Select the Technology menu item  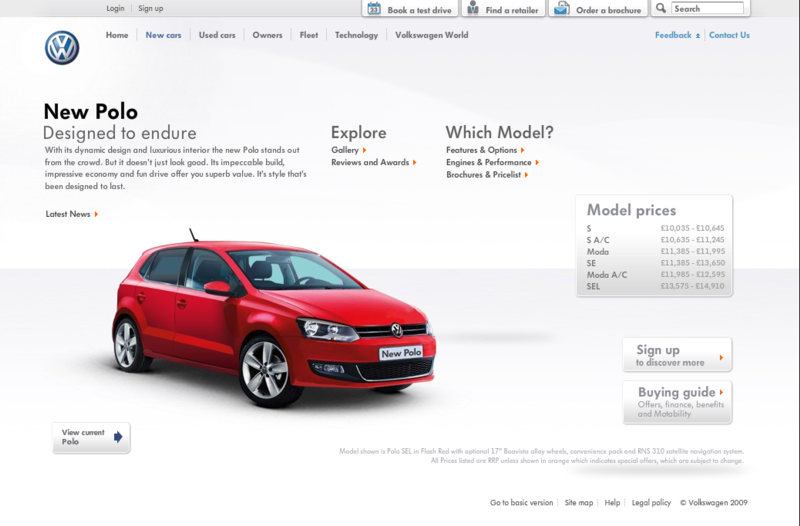(356, 35)
